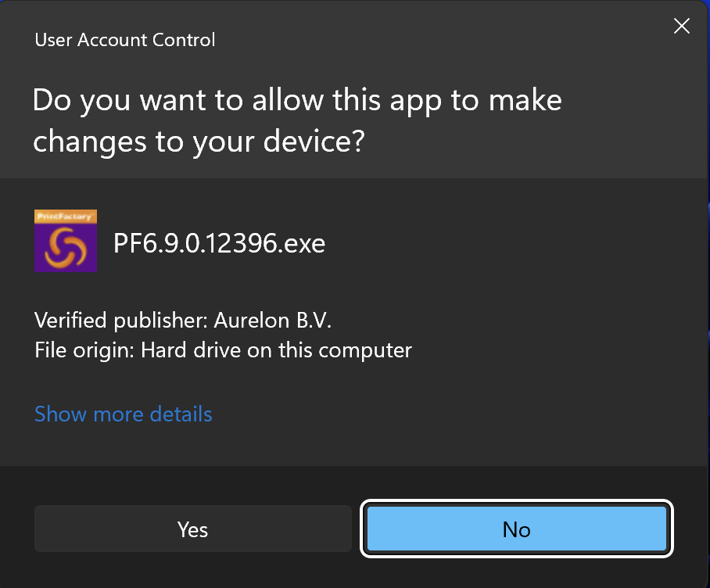The width and height of the screenshot is (710, 588).
Task: Click the .exe extension in the file name
Action: 302,244
